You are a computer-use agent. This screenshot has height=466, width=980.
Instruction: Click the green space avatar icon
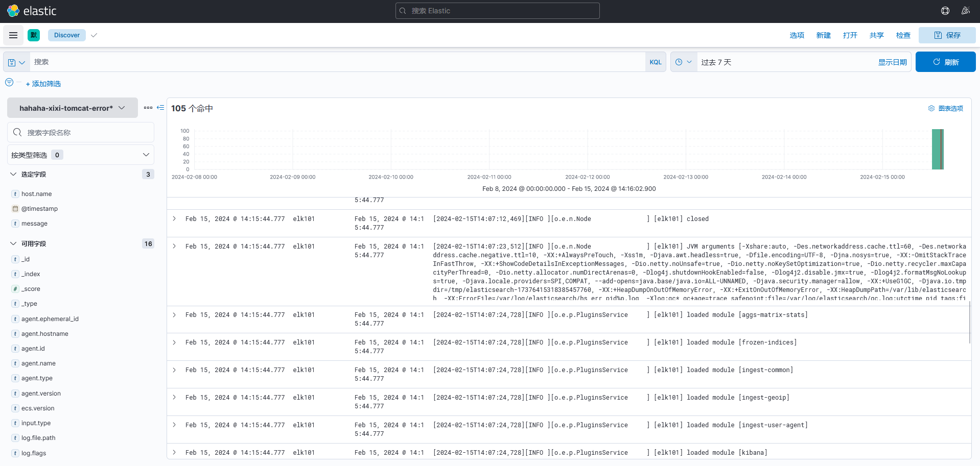pyautogui.click(x=34, y=35)
